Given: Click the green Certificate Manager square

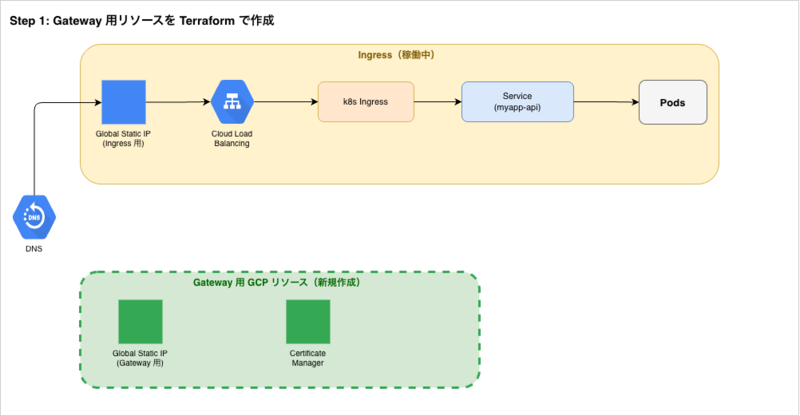Looking at the screenshot, I should (308, 322).
